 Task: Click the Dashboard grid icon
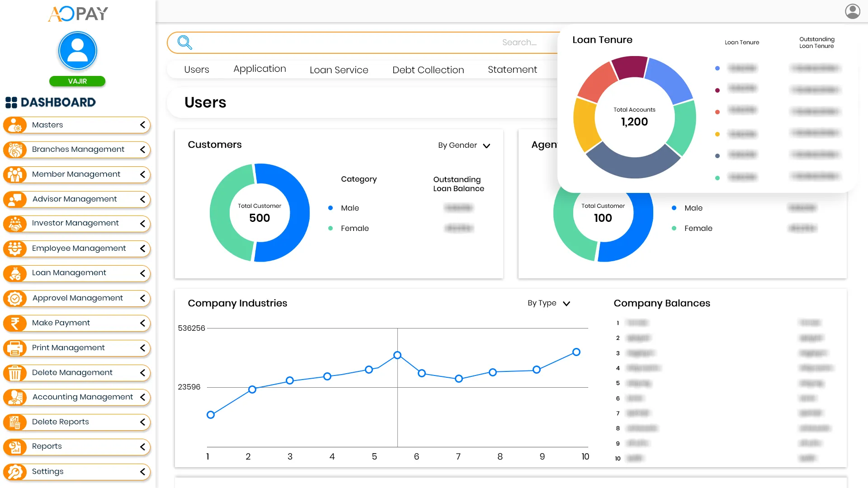pos(11,102)
